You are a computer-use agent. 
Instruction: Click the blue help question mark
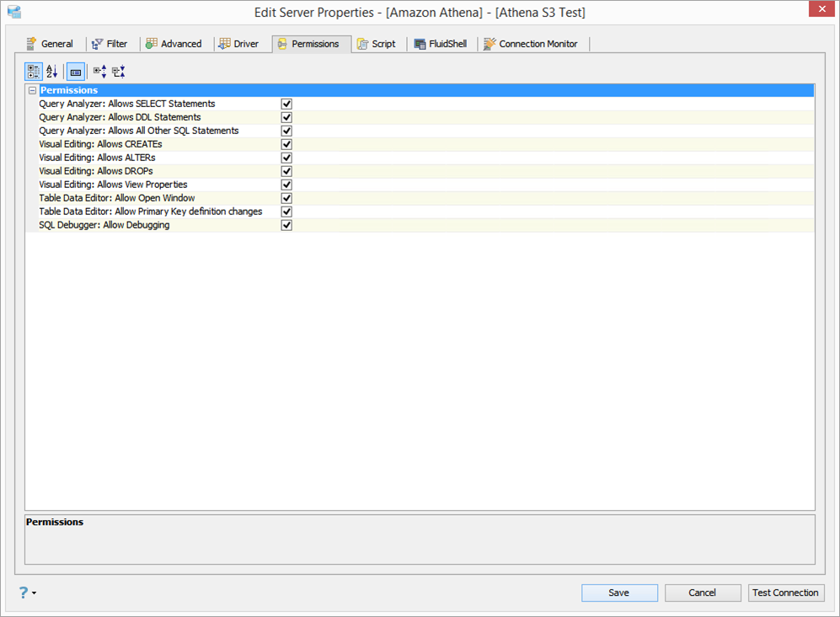24,593
